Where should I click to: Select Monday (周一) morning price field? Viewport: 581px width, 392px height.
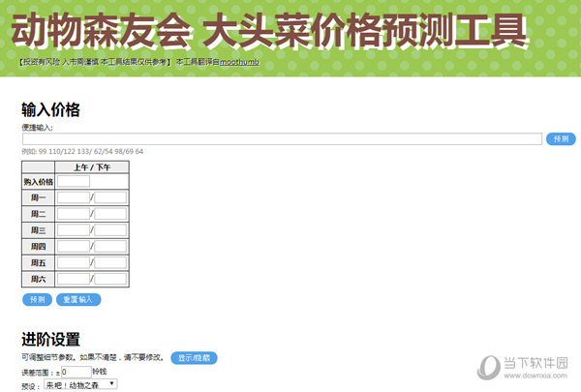click(74, 197)
